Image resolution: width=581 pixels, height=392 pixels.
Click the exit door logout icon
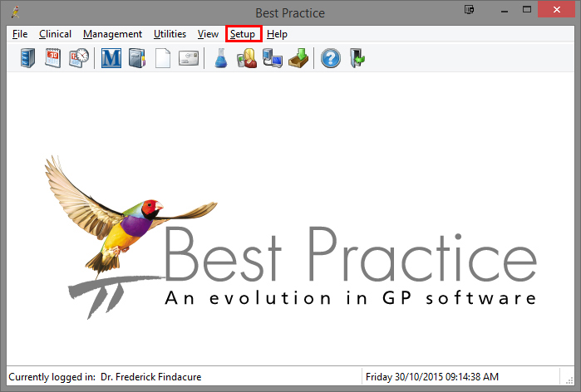[x=357, y=59]
